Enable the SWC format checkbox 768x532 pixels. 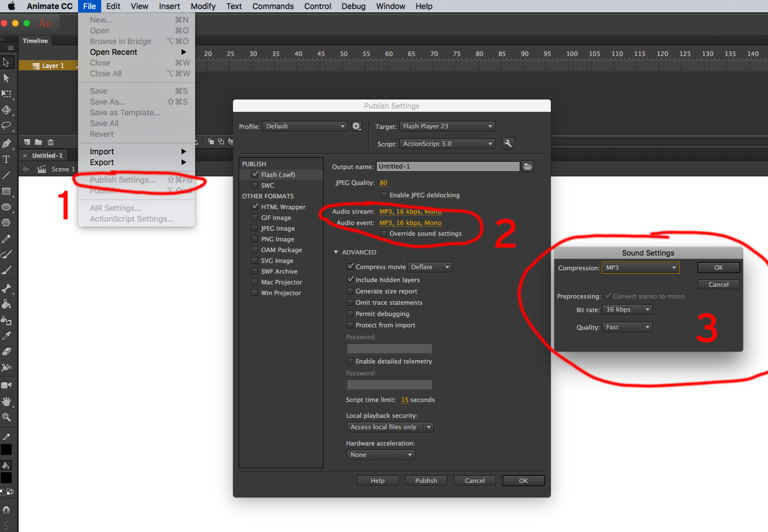[255, 185]
